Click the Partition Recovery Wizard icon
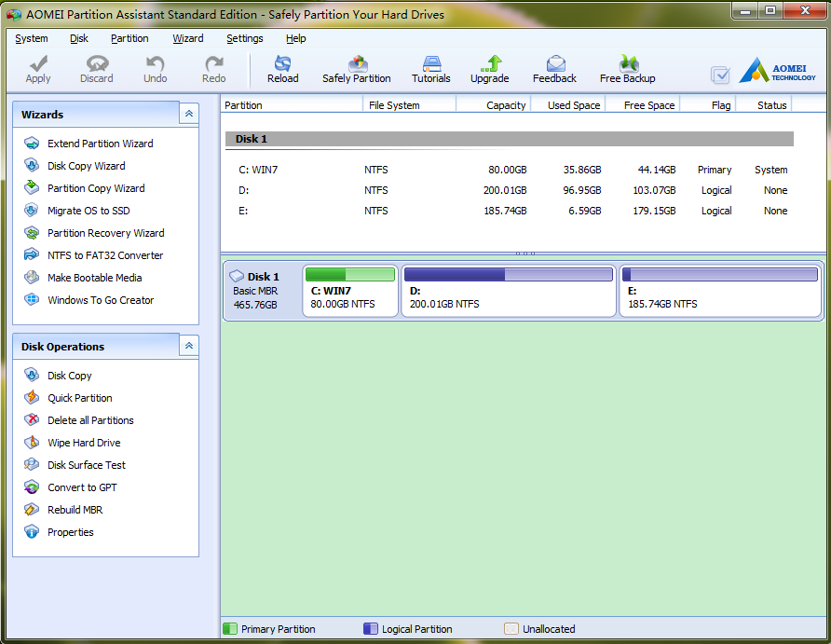Image resolution: width=831 pixels, height=644 pixels. point(32,233)
